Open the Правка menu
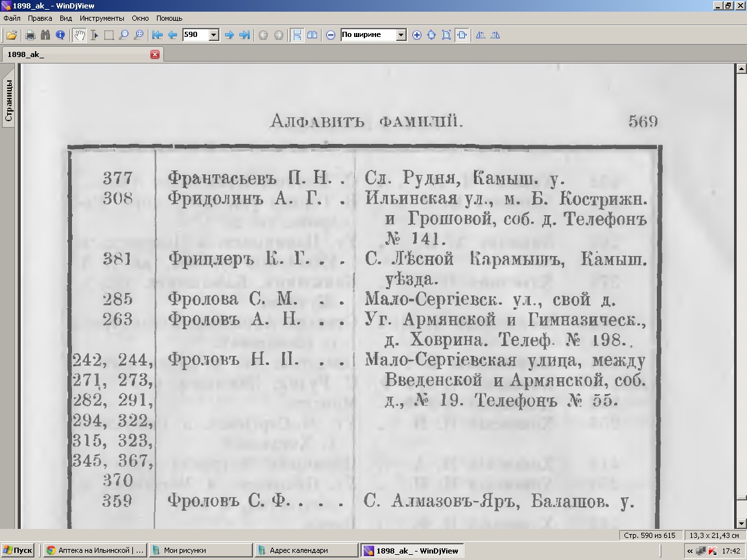Screen dimensions: 747x560 pyautogui.click(x=40, y=18)
